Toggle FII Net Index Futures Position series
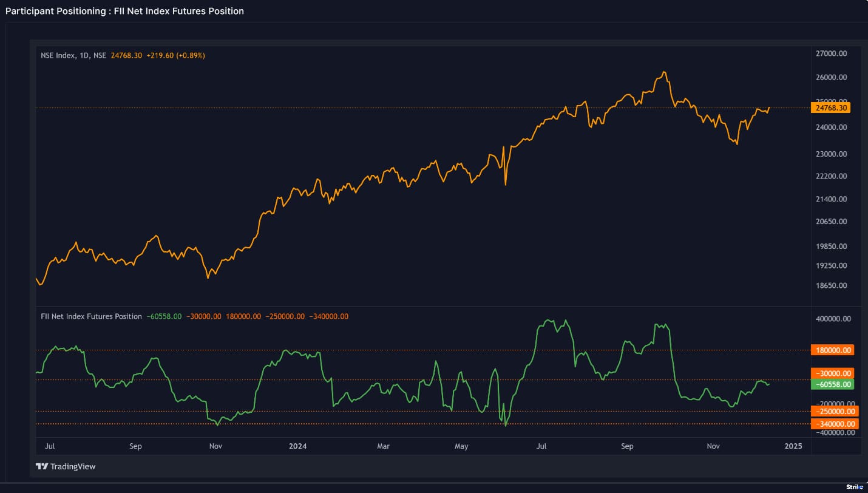The image size is (868, 493). coord(91,316)
